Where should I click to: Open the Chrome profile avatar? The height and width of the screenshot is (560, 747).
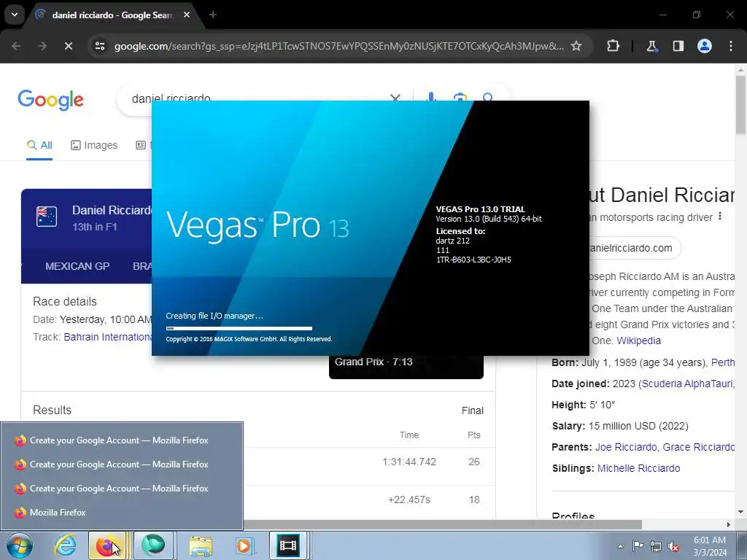(705, 46)
